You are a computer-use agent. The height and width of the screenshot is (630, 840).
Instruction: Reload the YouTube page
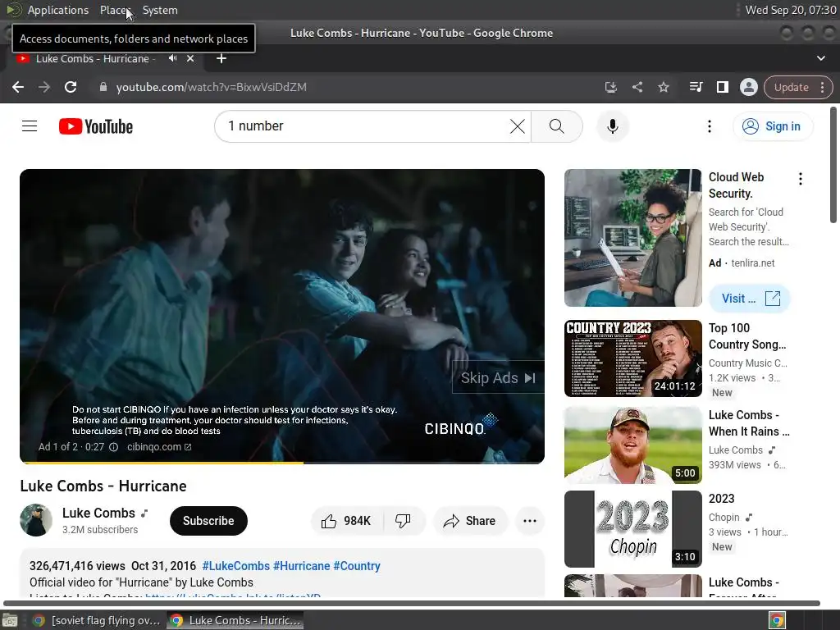(71, 87)
